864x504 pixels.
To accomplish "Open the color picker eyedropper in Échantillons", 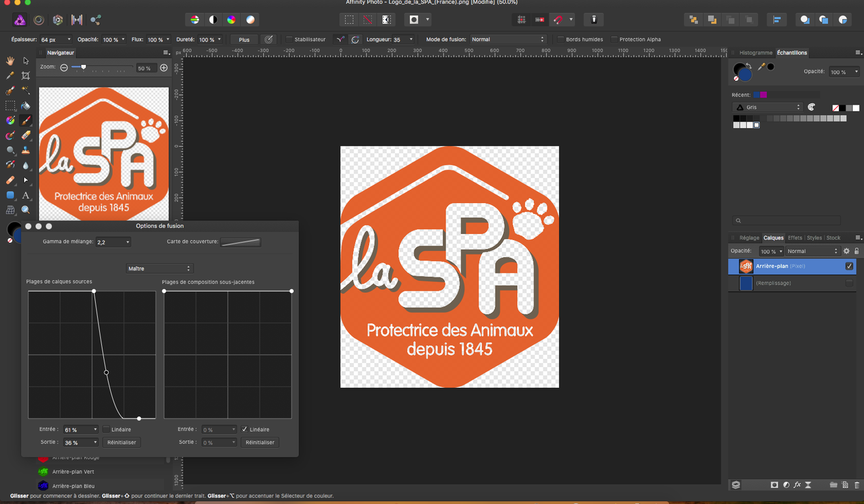I will [761, 67].
